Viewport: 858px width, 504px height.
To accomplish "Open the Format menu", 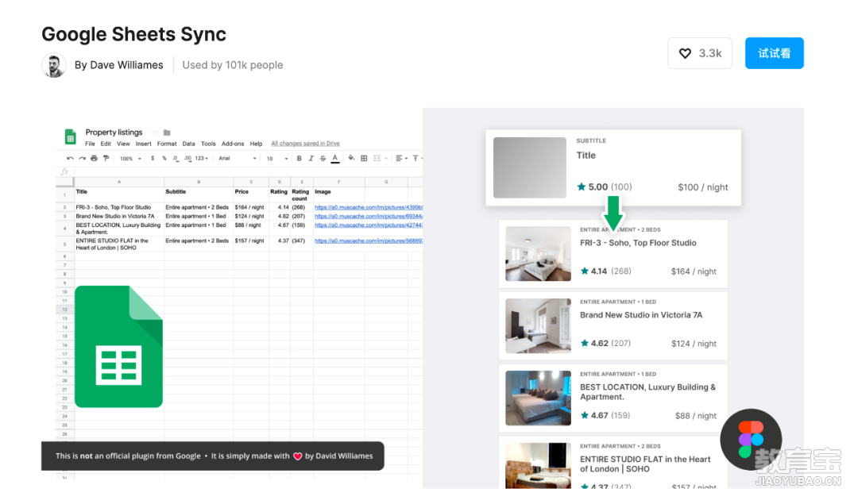I will [167, 144].
